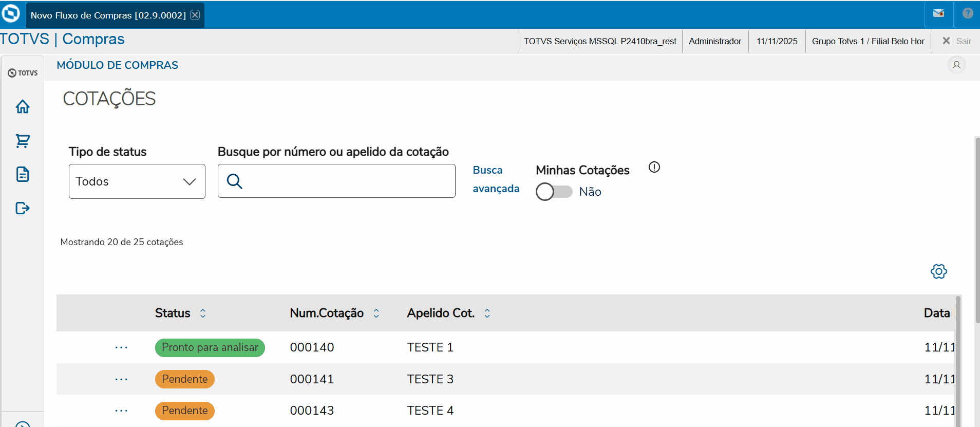Sort table by Apelido Cot. column
This screenshot has height=427, width=980.
click(487, 313)
